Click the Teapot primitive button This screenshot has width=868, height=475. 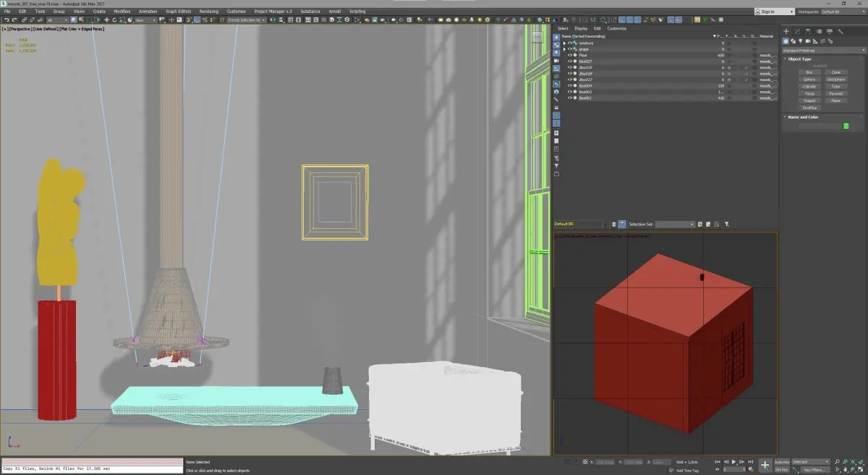809,101
